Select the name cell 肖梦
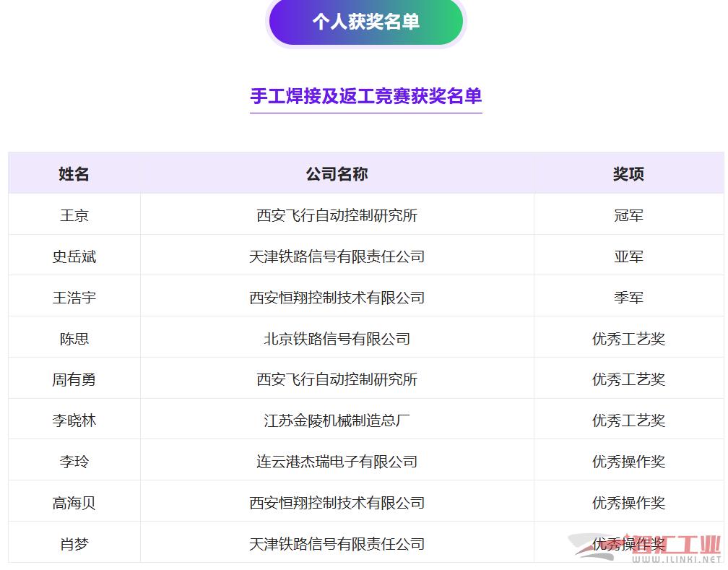The height and width of the screenshot is (570, 728). point(74,544)
